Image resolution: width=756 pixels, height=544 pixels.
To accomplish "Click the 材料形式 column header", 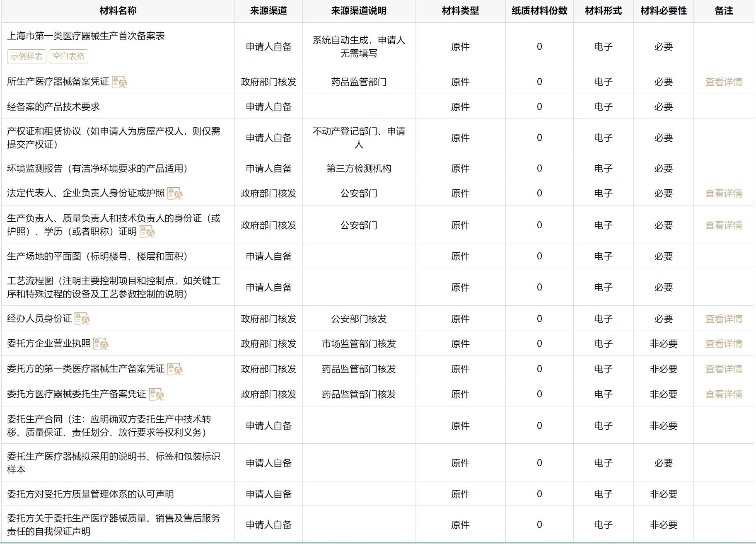I will [x=603, y=11].
